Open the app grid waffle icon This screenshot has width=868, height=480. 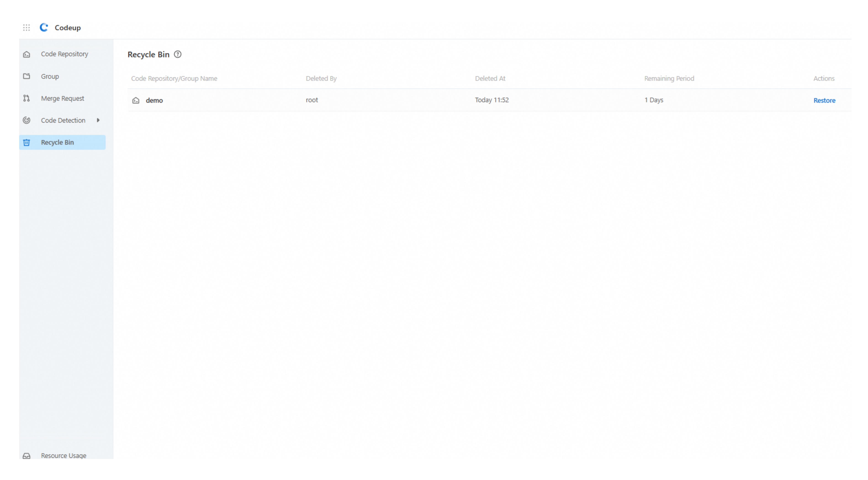[x=26, y=27]
